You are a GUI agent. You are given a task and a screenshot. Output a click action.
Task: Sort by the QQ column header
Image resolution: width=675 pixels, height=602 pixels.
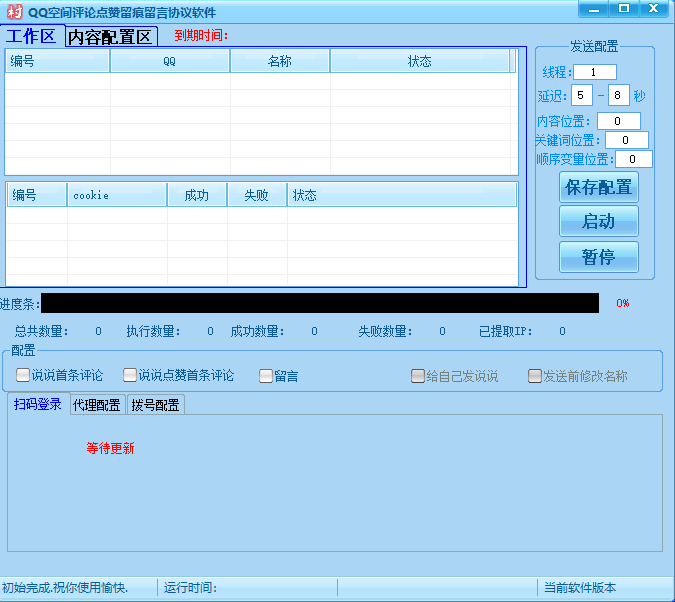[170, 61]
